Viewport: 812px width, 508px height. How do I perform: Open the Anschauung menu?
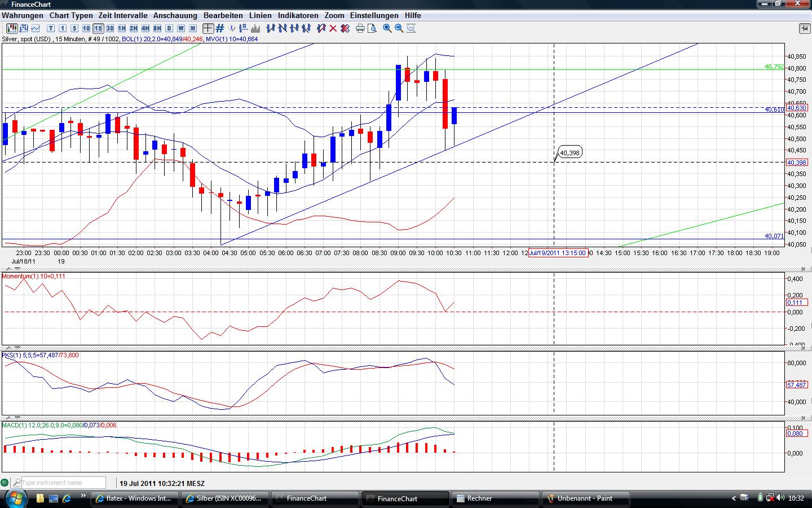(175, 15)
